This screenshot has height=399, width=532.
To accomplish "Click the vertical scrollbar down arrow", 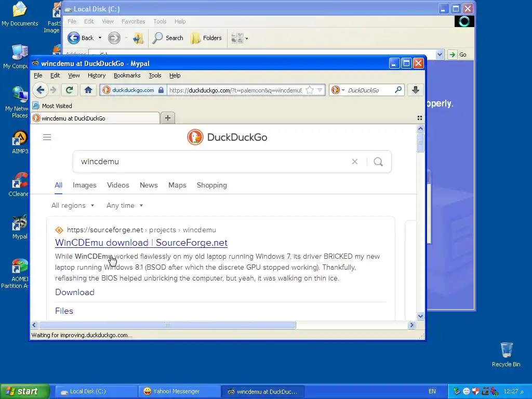I will (420, 316).
